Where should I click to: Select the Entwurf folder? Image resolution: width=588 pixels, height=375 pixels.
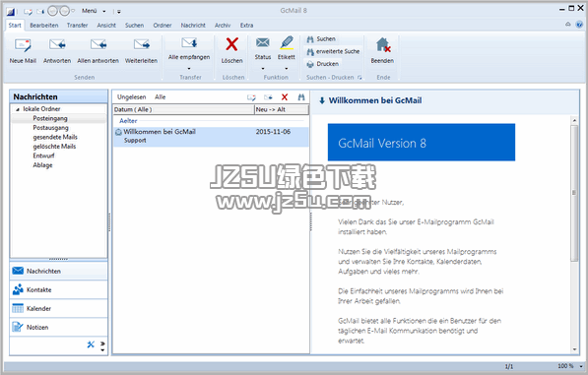(x=43, y=156)
